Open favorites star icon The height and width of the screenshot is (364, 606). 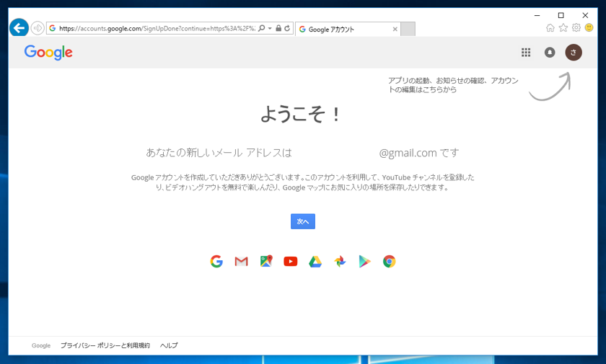[x=563, y=28]
